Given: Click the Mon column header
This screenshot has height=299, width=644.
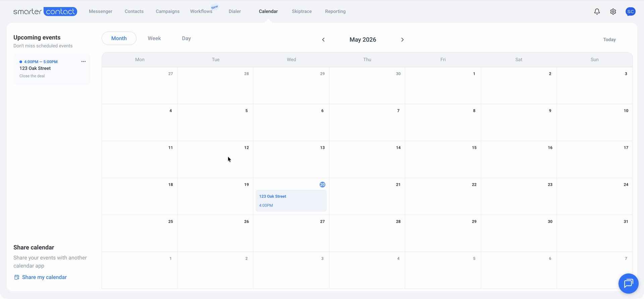Looking at the screenshot, I should (x=140, y=59).
